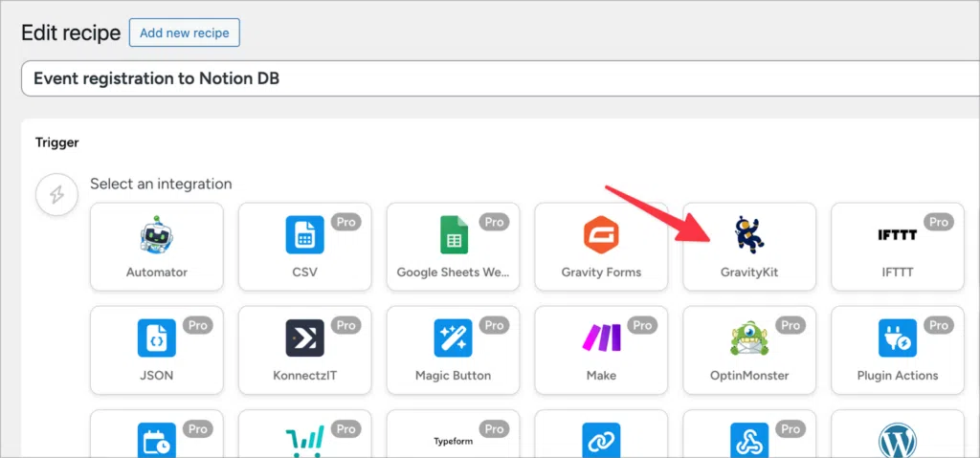Click the Pro badge on Make card
This screenshot has width=980, height=458.
642,325
